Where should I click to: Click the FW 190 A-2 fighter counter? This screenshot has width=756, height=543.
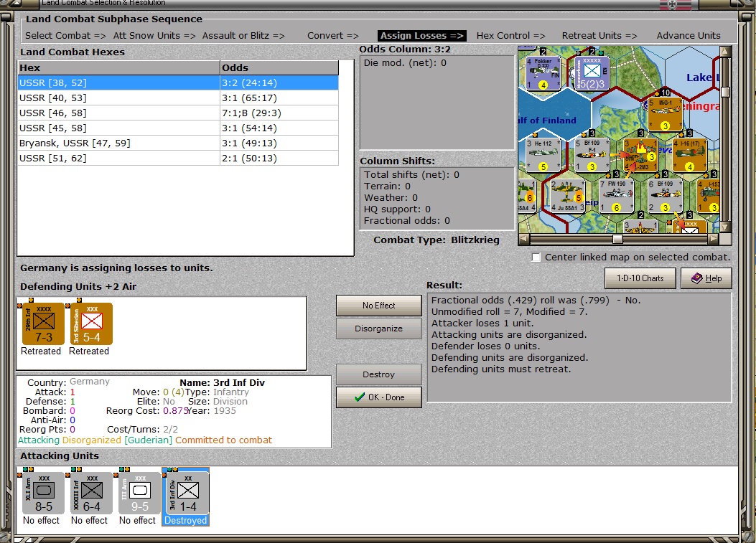616,196
